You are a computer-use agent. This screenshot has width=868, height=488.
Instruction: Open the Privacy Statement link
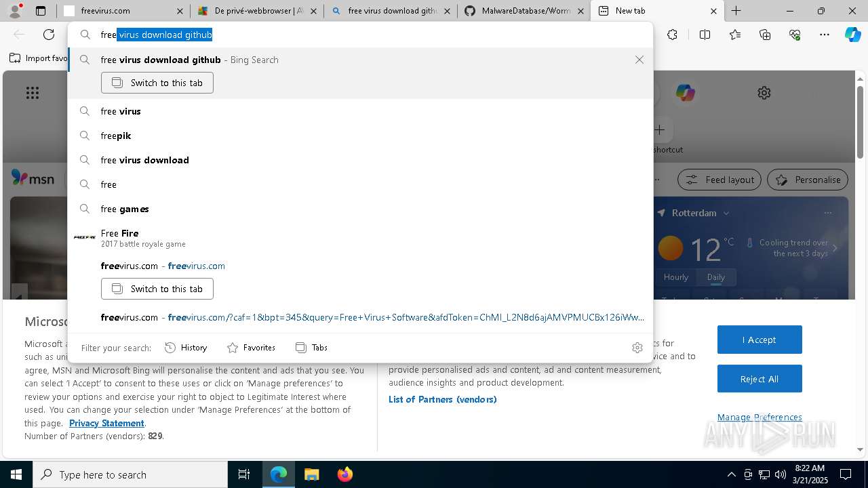[x=106, y=423]
